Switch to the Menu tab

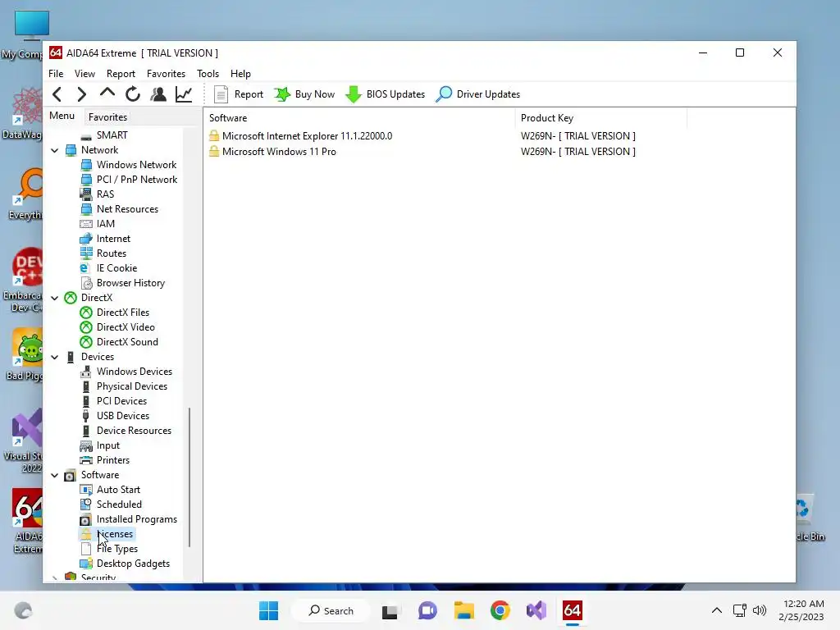pos(62,116)
